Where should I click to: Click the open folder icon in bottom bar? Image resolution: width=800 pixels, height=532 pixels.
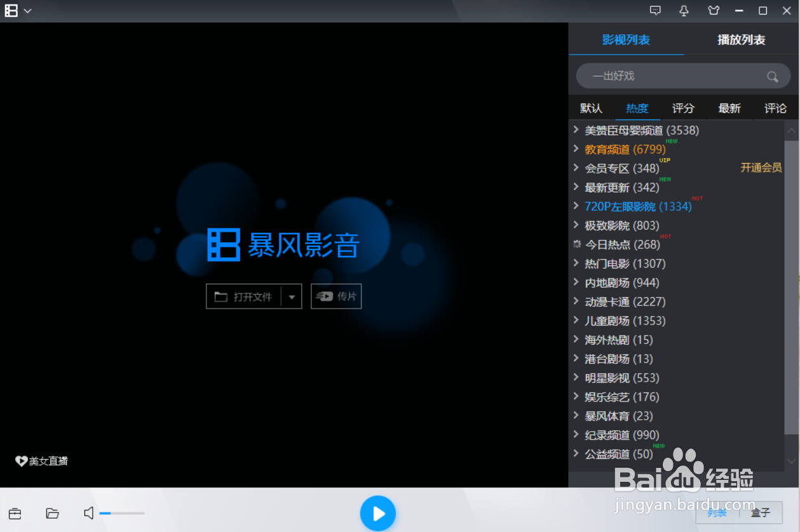[53, 513]
